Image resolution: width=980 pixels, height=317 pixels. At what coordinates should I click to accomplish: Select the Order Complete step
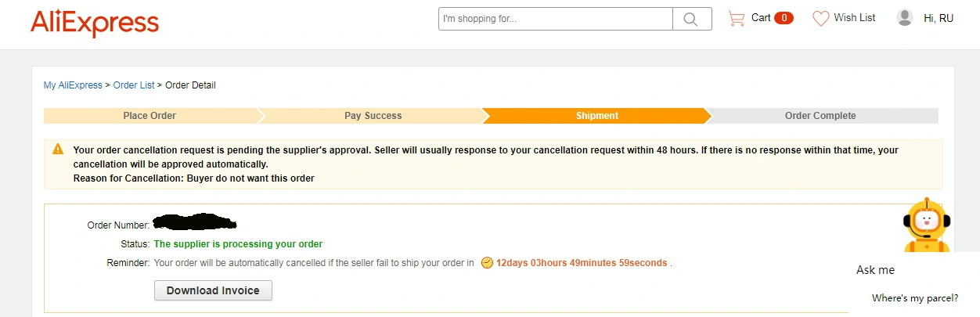pos(820,116)
